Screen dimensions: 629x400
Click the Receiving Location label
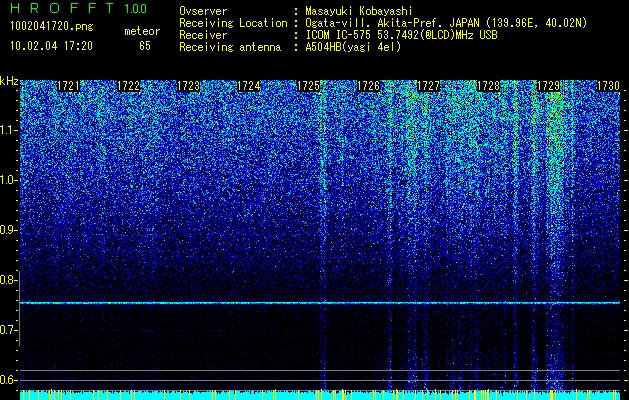[x=233, y=23]
